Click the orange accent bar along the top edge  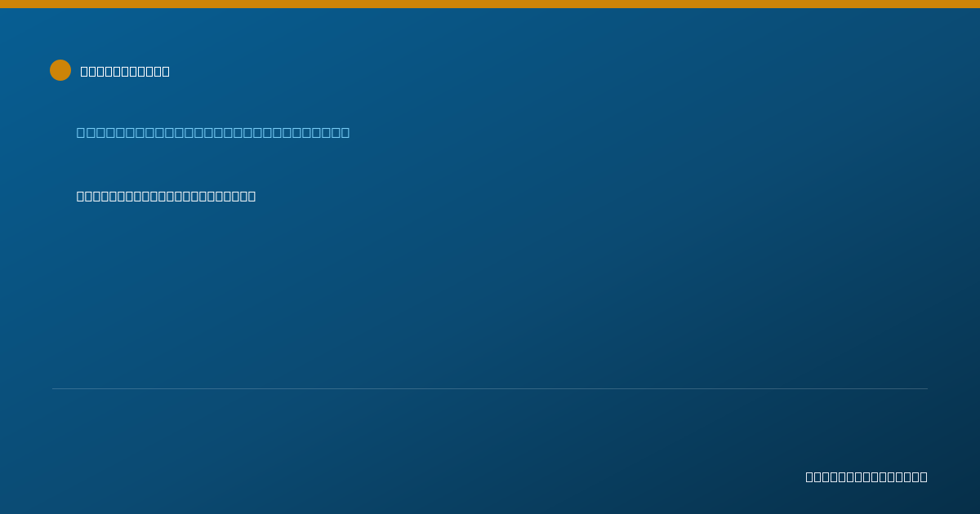point(490,4)
